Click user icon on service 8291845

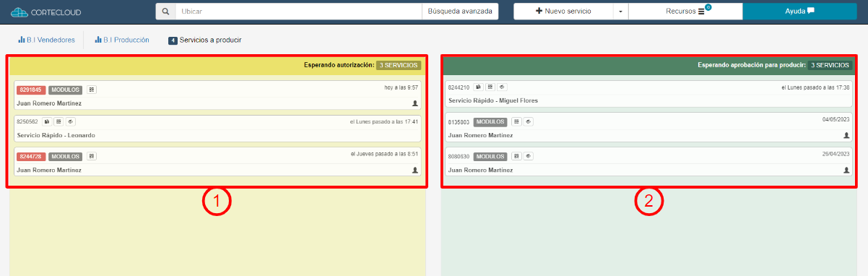pos(415,103)
